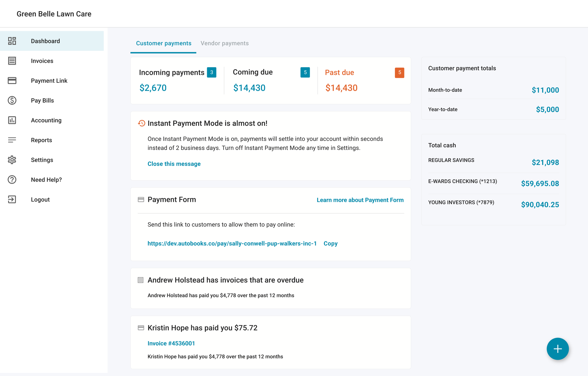Click the Pay Bills dollar icon
The height and width of the screenshot is (376, 588).
(12, 100)
